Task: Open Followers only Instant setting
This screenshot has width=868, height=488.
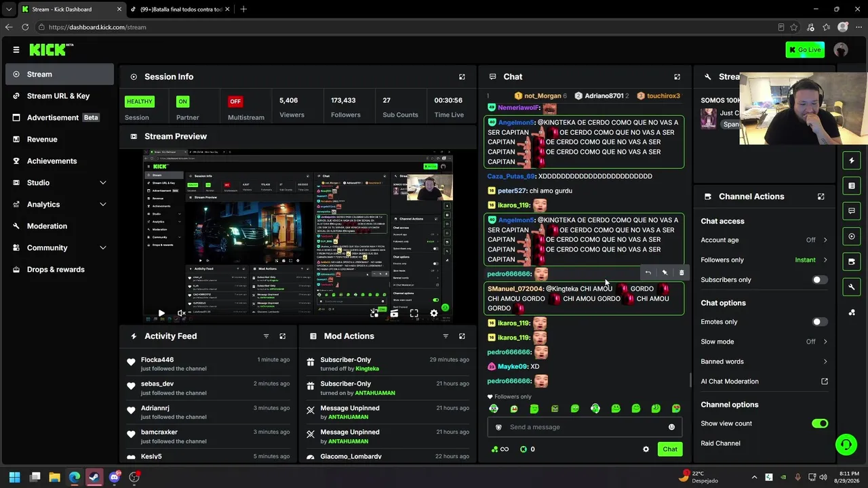Action: pos(764,260)
